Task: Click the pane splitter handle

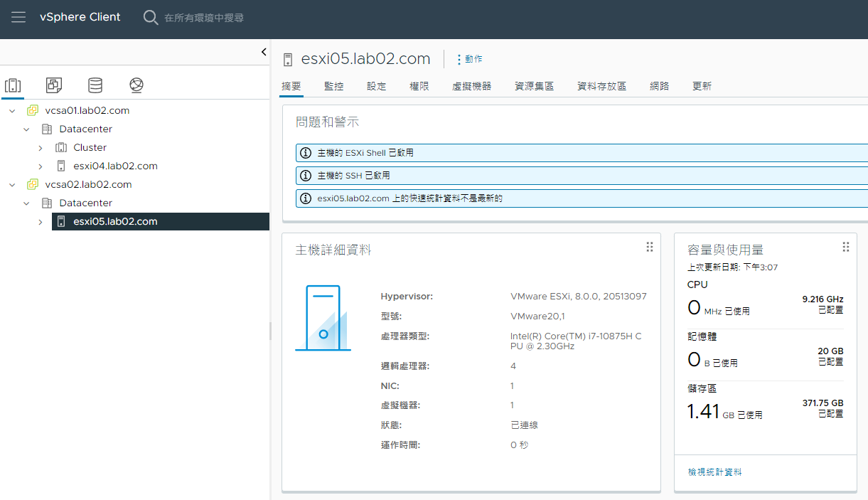Action: pos(270,331)
